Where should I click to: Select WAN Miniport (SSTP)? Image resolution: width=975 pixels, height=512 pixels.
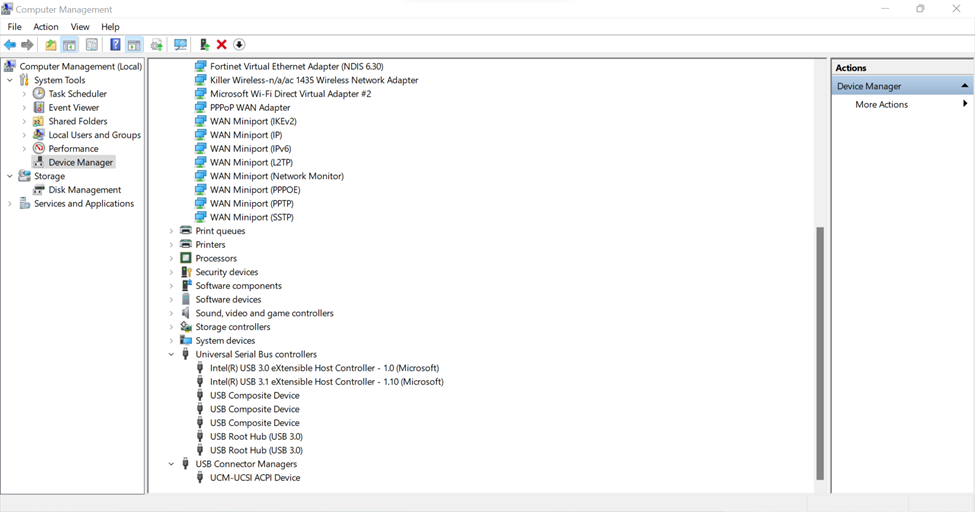pos(252,217)
